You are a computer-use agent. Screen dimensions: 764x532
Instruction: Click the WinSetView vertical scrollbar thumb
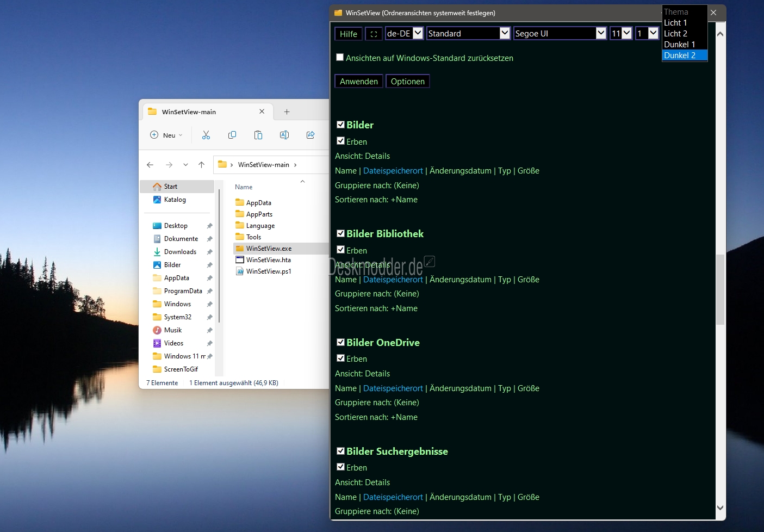(x=720, y=289)
